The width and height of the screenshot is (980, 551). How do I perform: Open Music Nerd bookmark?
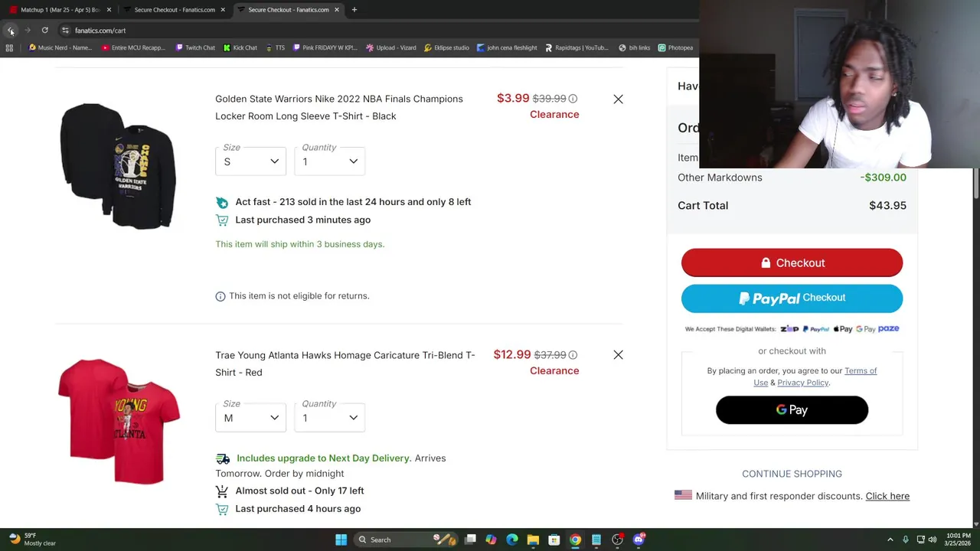coord(60,47)
